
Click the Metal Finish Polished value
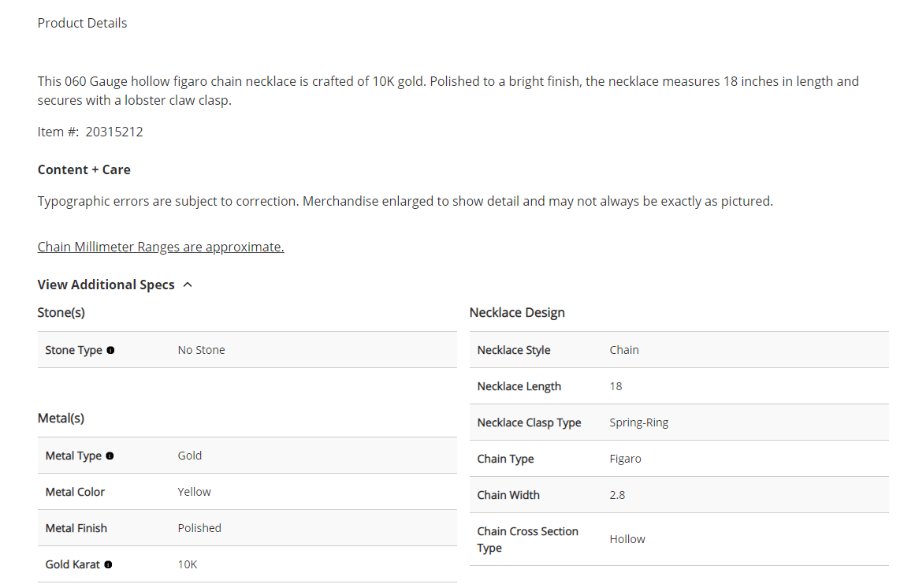(x=199, y=528)
